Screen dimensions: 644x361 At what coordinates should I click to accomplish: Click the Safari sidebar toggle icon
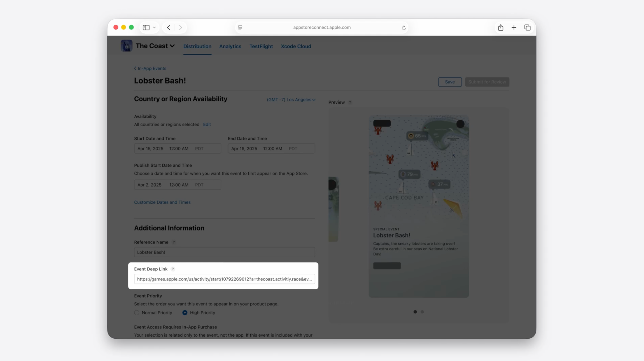pos(146,28)
